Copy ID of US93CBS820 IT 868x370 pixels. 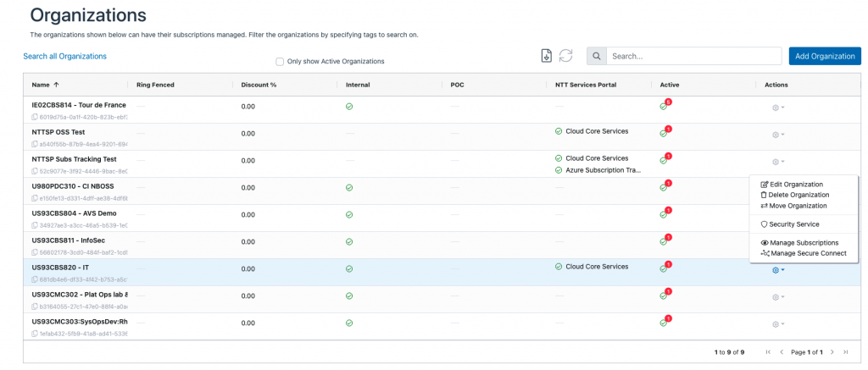pos(35,279)
